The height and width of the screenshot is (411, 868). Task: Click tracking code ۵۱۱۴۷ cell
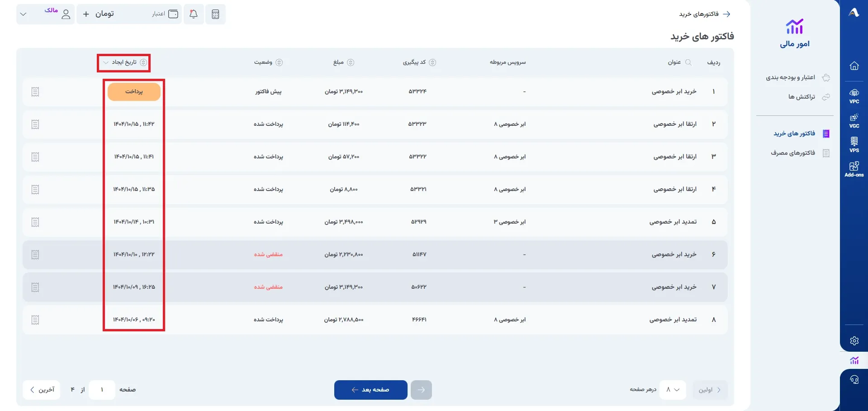click(419, 254)
